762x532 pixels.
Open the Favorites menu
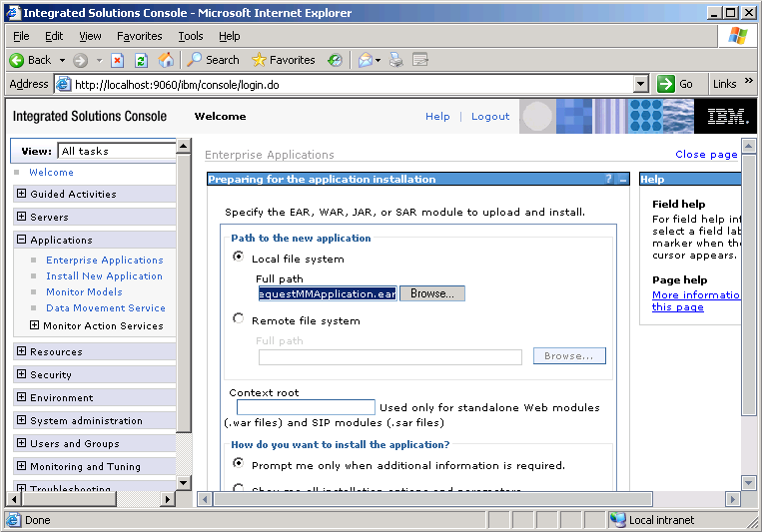pos(139,36)
